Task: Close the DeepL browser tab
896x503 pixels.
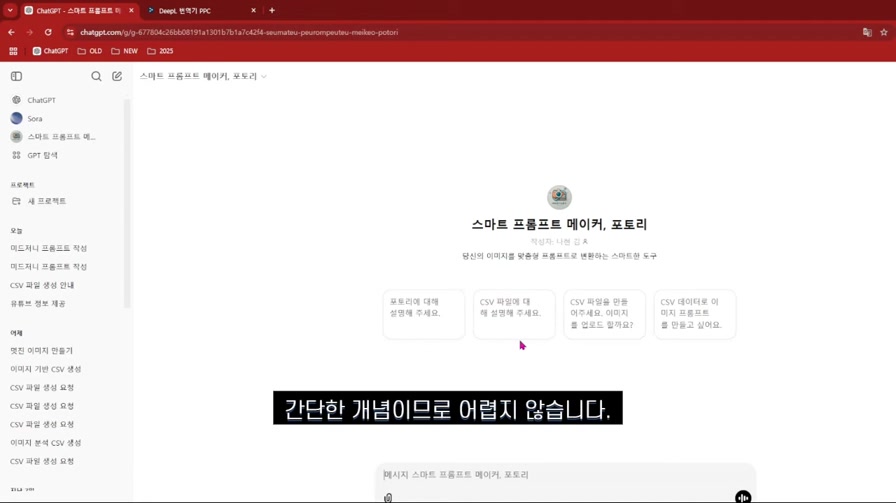Action: coord(253,10)
